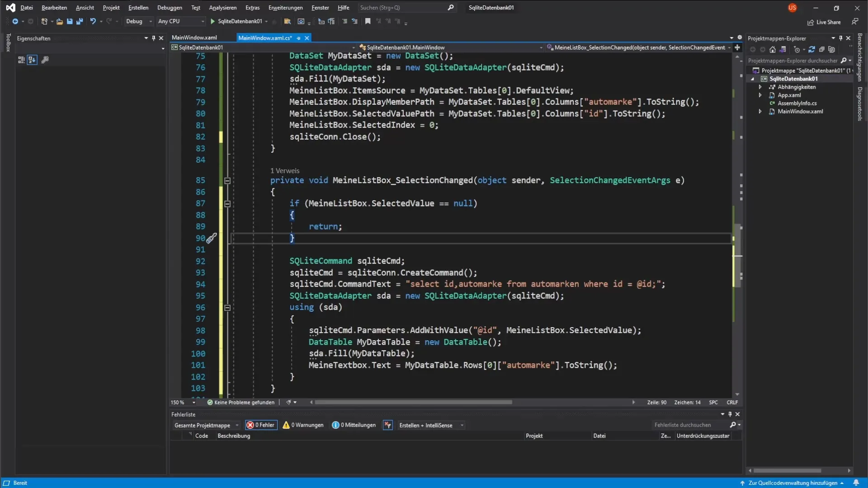
Task: Click the comment out selected lines icon
Action: point(344,21)
